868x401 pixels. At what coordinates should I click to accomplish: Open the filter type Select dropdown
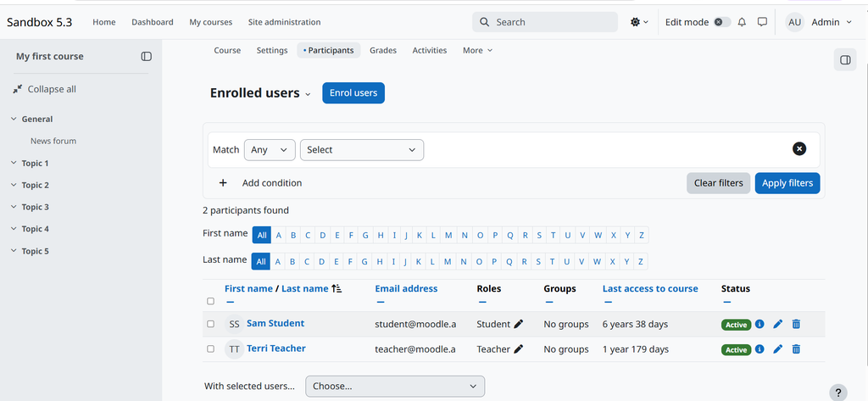point(362,149)
